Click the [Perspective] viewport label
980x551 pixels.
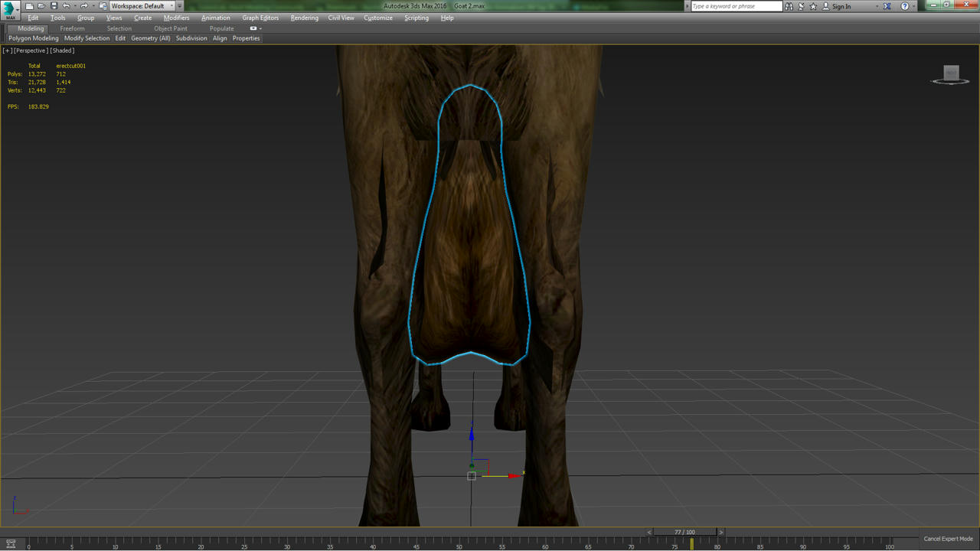coord(31,51)
